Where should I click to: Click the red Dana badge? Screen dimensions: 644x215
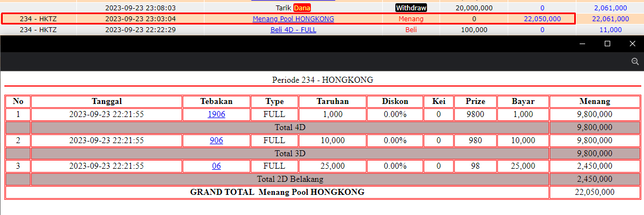coord(302,8)
